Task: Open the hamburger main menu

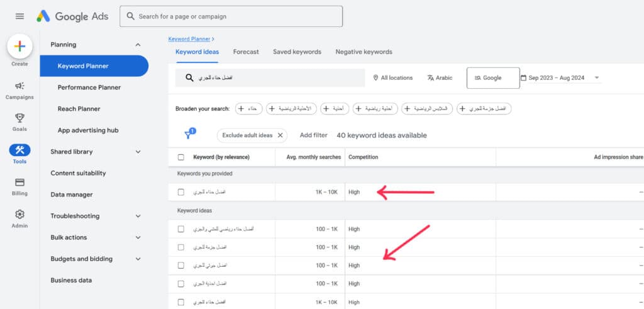Action: 19,16
